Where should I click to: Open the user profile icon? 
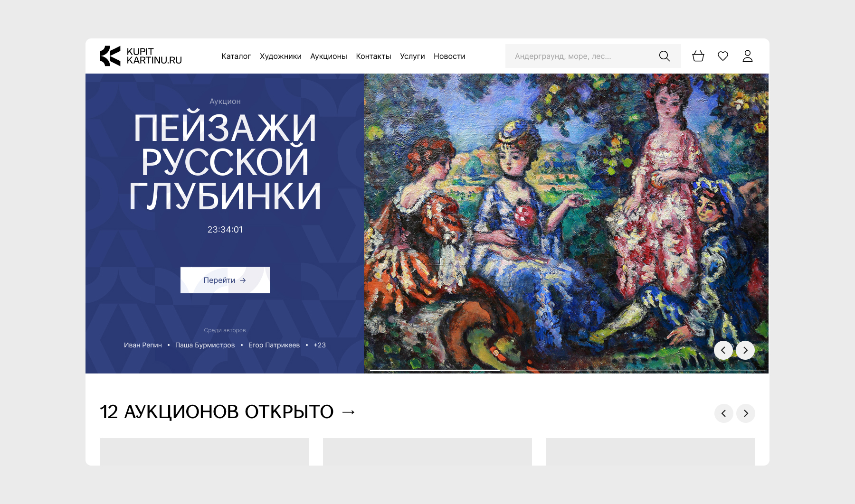748,56
